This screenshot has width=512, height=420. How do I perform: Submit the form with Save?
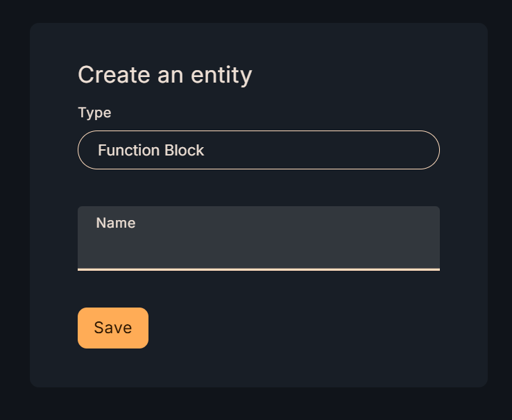[113, 328]
